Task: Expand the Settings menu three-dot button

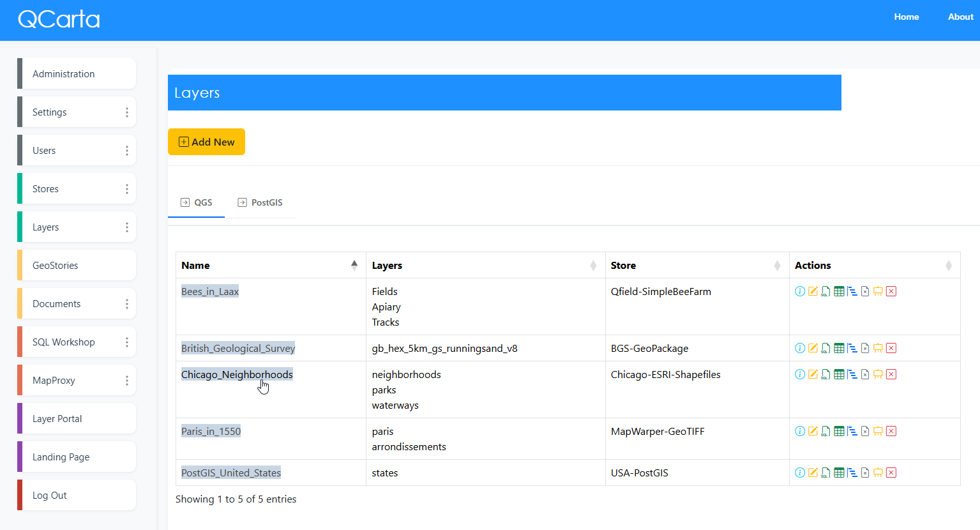Action: 127,112
